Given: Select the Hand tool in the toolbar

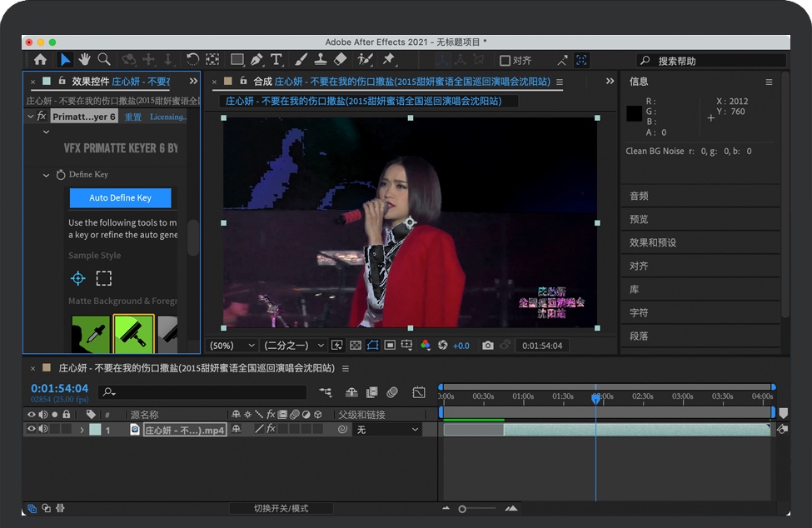Looking at the screenshot, I should (84, 59).
